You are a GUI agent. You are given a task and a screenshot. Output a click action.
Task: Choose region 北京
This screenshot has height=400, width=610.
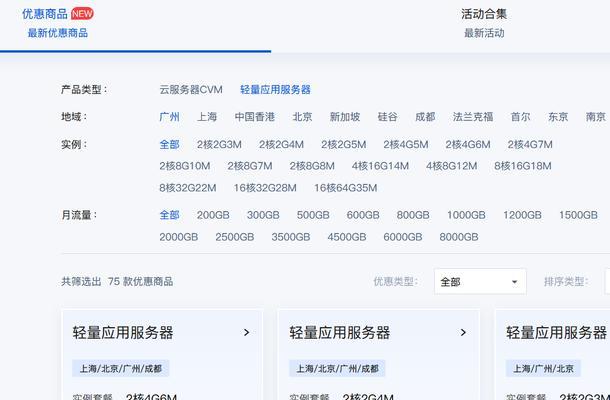pos(302,117)
